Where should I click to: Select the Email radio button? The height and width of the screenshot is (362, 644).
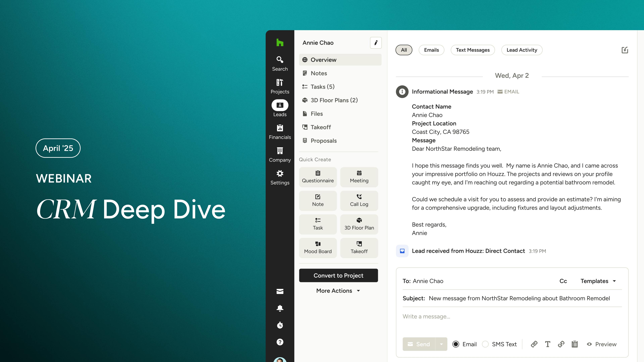[455, 344]
